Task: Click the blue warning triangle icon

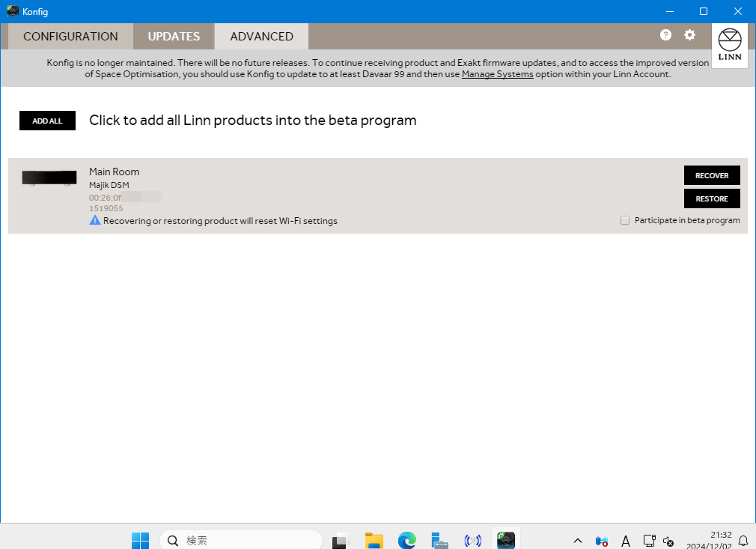Action: (x=95, y=221)
